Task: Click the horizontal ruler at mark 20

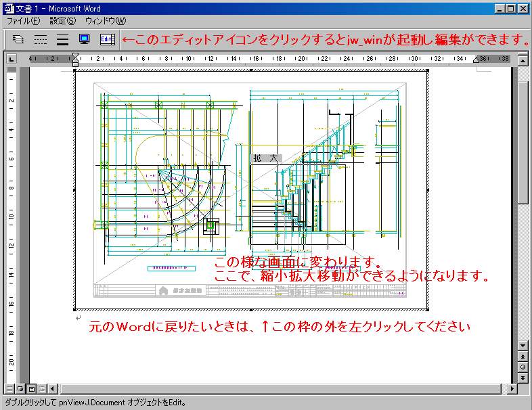Action: (301, 59)
